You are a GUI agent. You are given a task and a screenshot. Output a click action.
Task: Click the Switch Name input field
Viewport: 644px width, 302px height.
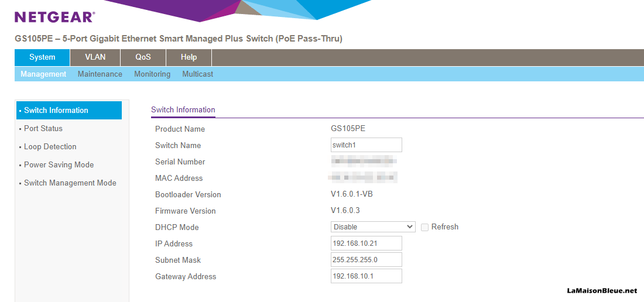tap(366, 145)
